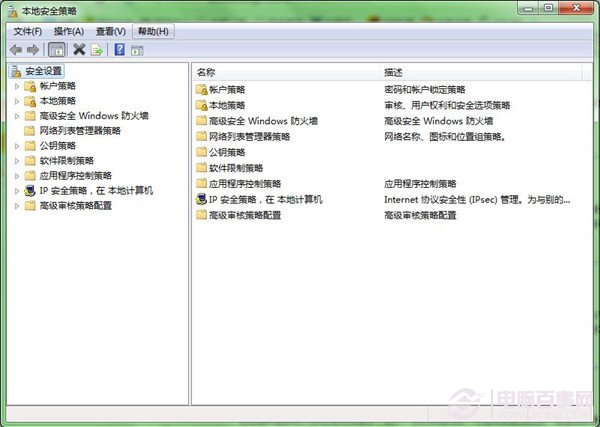
Task: Toggle the show/hide action pane icon
Action: pos(137,49)
